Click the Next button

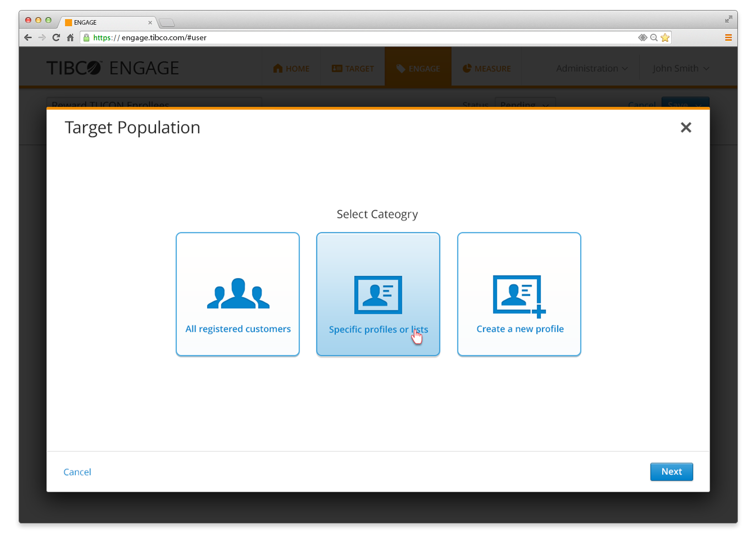click(x=671, y=471)
